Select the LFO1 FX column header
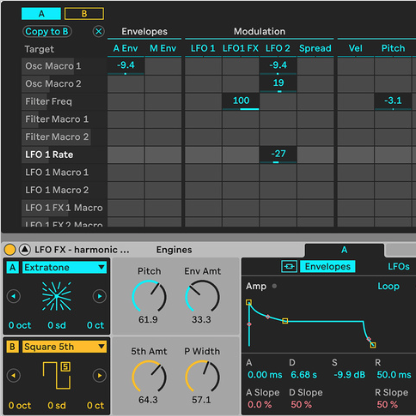Viewport: 416px width, 416px height. (x=240, y=49)
